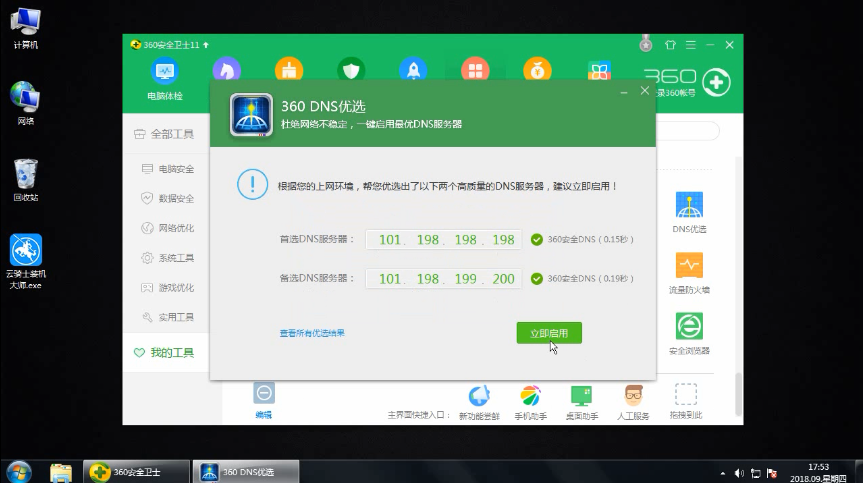Screen dimensions: 863x483
Task: Click the 360 plus login icon
Action: pyautogui.click(x=716, y=83)
